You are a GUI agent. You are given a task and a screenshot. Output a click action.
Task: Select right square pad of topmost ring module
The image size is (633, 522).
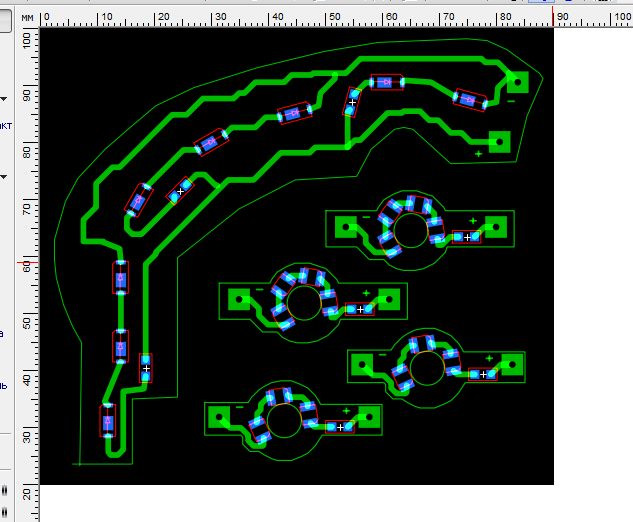496,227
